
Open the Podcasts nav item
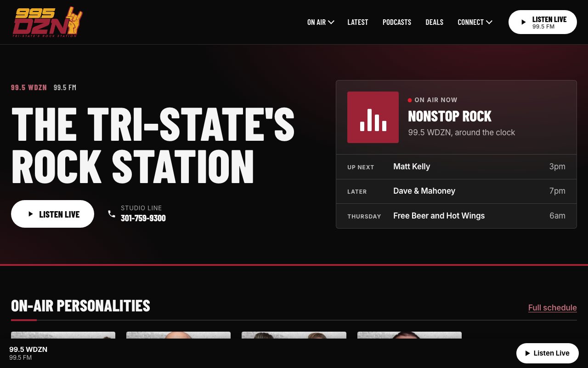click(x=397, y=22)
